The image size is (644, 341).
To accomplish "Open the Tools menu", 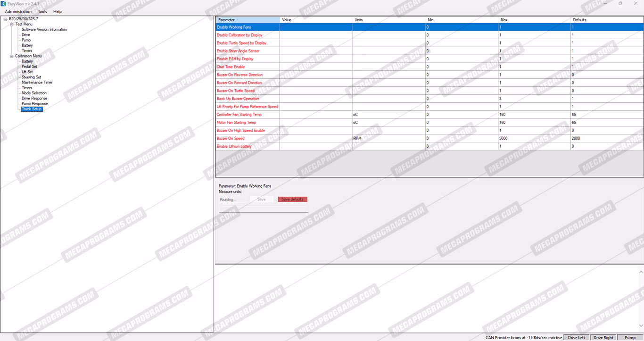I will (42, 11).
